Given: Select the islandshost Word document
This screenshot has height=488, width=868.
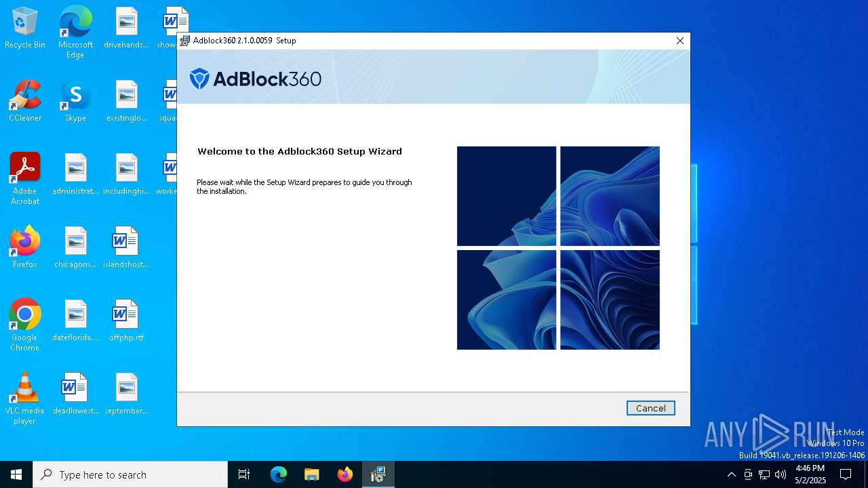Looking at the screenshot, I should coord(126,247).
